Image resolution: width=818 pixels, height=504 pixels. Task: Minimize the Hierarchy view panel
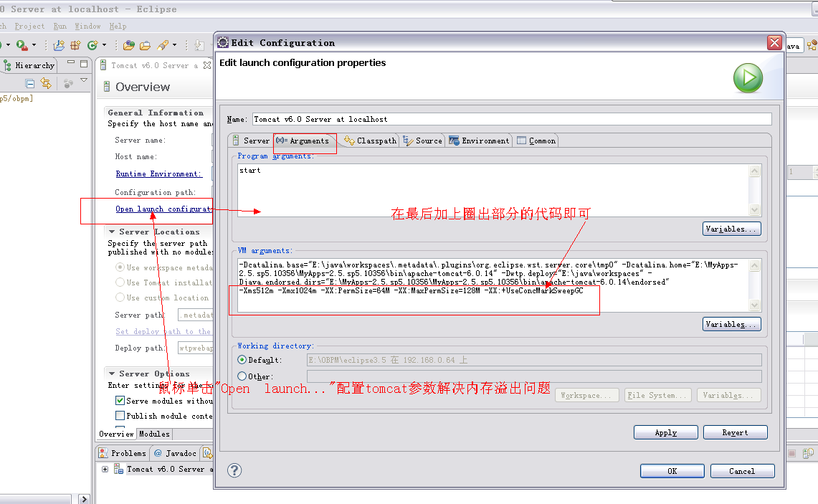coord(71,63)
